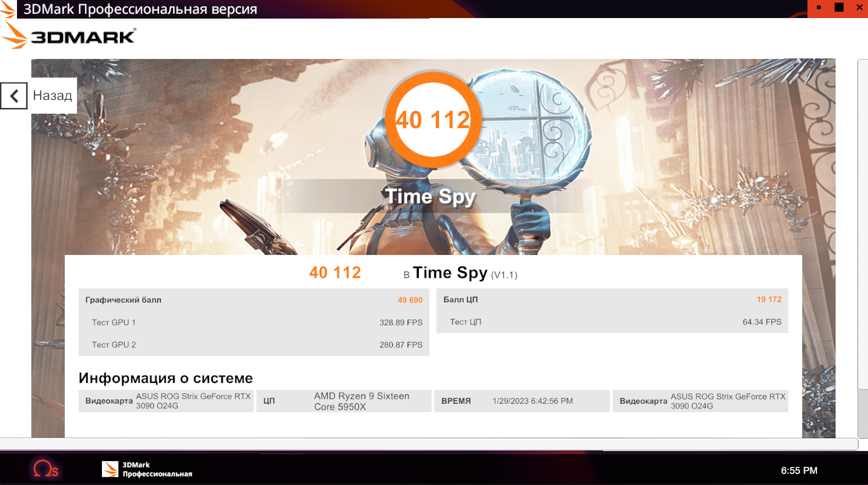The width and height of the screenshot is (868, 485).
Task: Click the "Тест GPU 1" label
Action: point(114,322)
